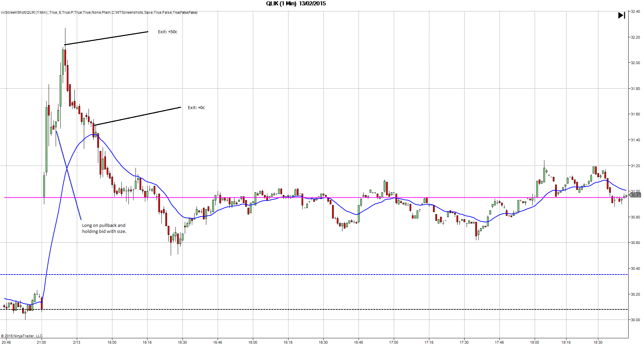Select the 'Long on pullback and' annotation
Image resolution: width=644 pixels, height=347 pixels.
[x=104, y=226]
